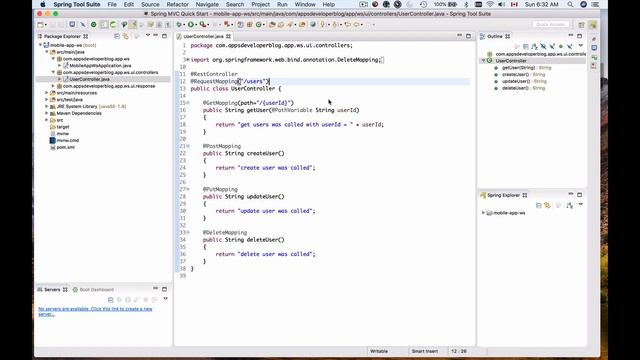Open the Source menu
This screenshot has height=360, width=640.
point(150,4)
